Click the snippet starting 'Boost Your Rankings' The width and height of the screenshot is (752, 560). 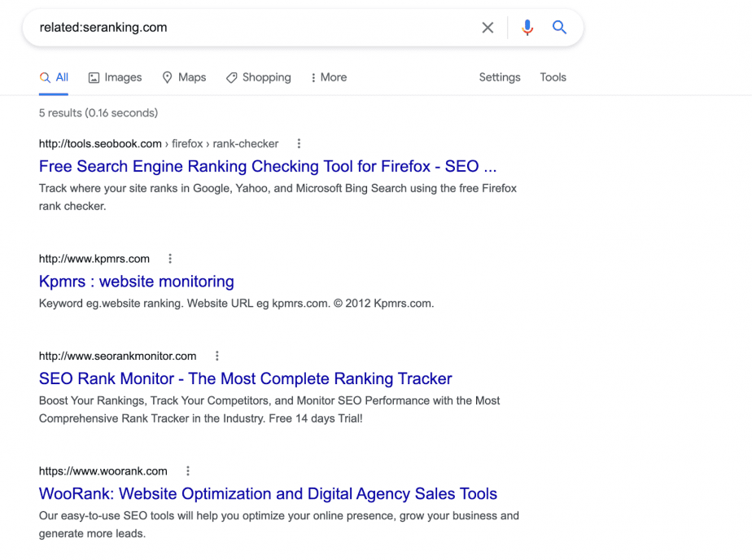point(269,409)
